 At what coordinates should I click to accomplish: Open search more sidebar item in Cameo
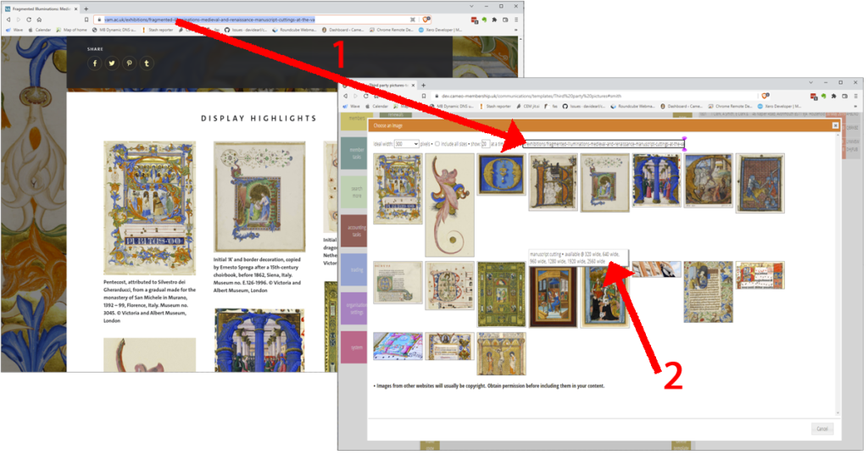point(353,192)
